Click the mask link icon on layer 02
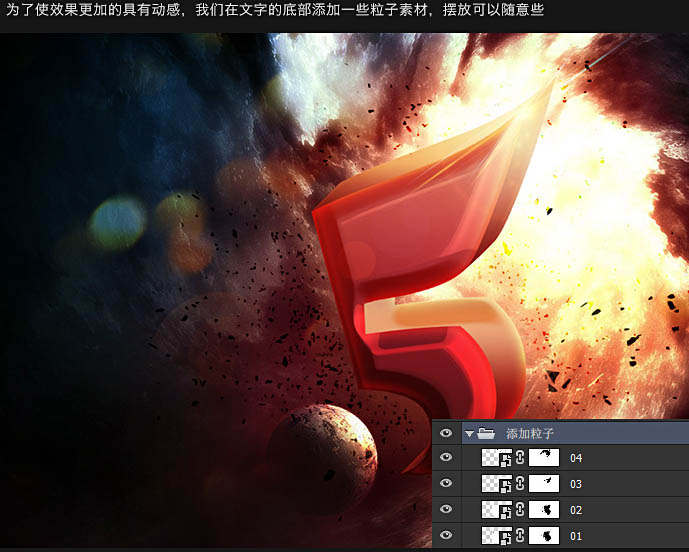689x552 pixels. click(520, 509)
